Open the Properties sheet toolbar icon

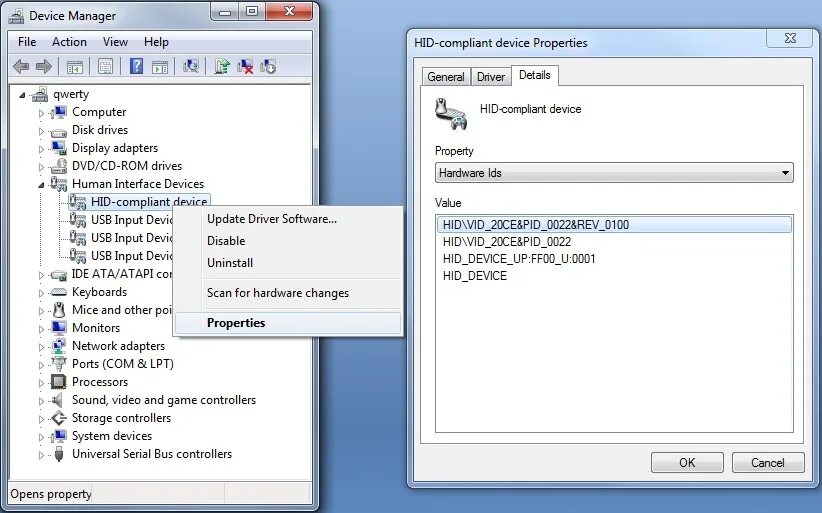(x=105, y=67)
